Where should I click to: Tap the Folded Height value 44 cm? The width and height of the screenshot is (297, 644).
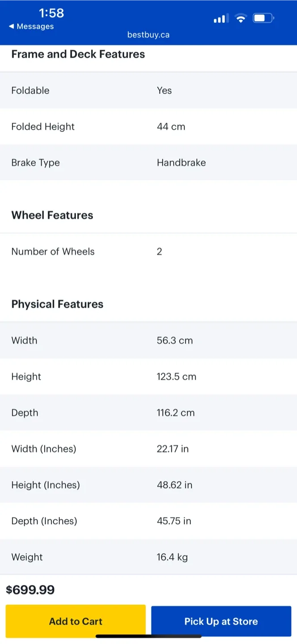click(171, 127)
